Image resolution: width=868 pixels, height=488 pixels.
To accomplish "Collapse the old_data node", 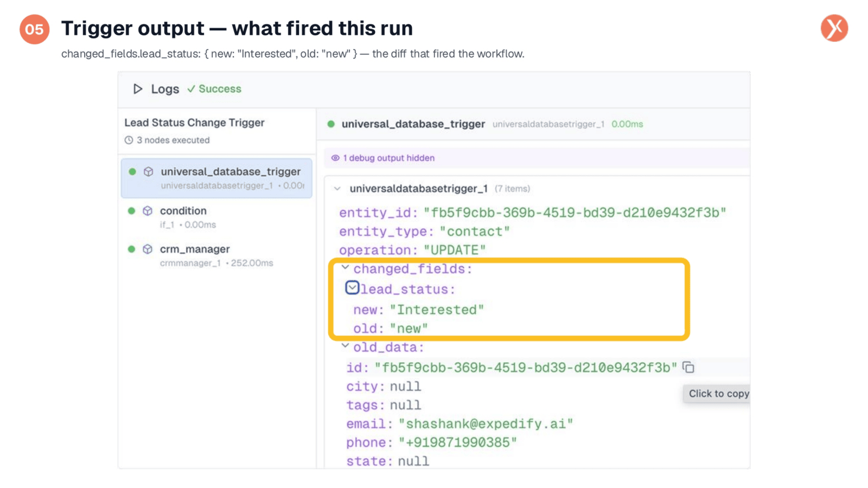I will tap(345, 345).
